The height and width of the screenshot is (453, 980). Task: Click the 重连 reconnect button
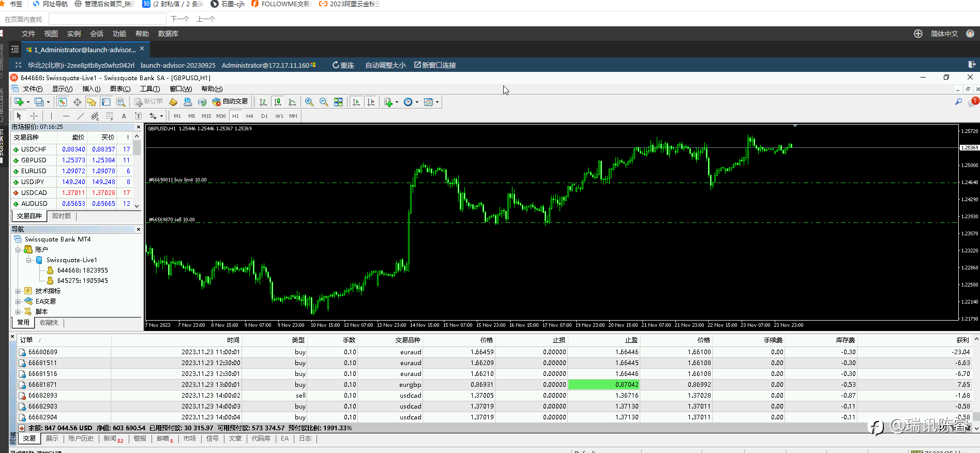(343, 65)
